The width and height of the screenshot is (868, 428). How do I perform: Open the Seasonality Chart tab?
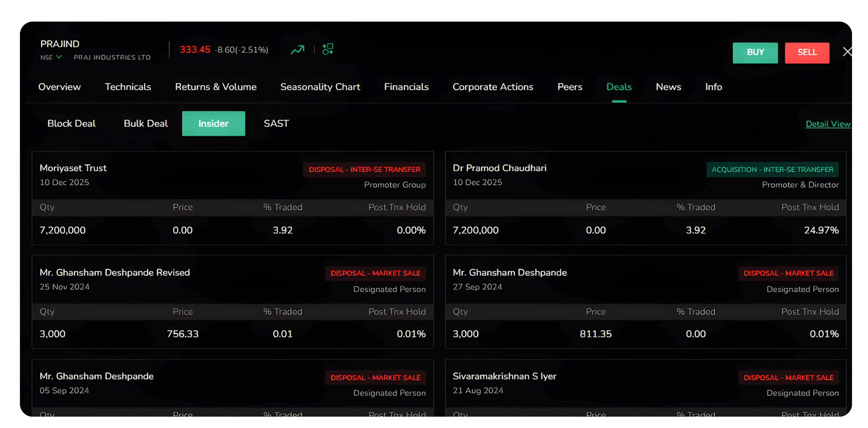320,87
